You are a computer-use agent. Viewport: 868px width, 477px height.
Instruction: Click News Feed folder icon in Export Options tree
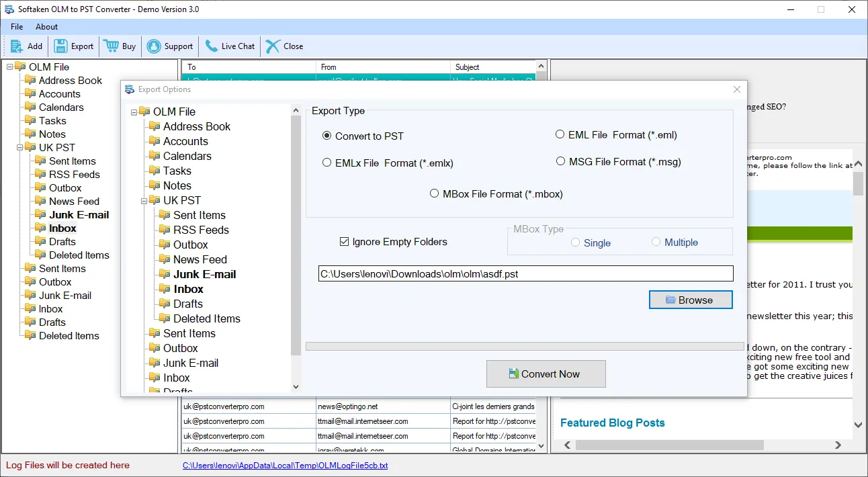click(165, 259)
